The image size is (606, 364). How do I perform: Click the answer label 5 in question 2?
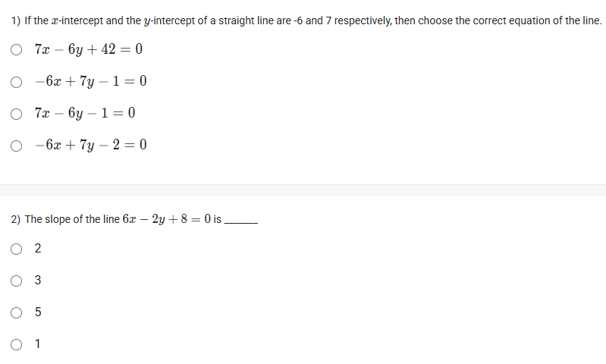[38, 312]
